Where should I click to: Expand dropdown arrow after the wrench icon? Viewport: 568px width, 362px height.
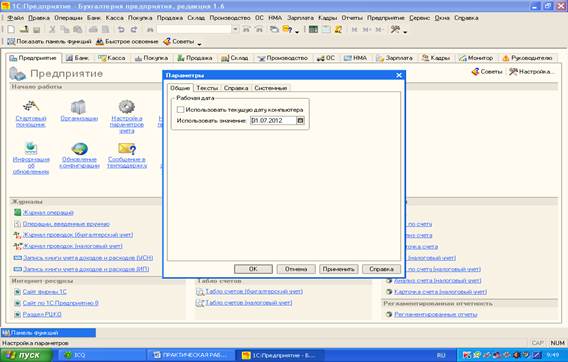[405, 31]
